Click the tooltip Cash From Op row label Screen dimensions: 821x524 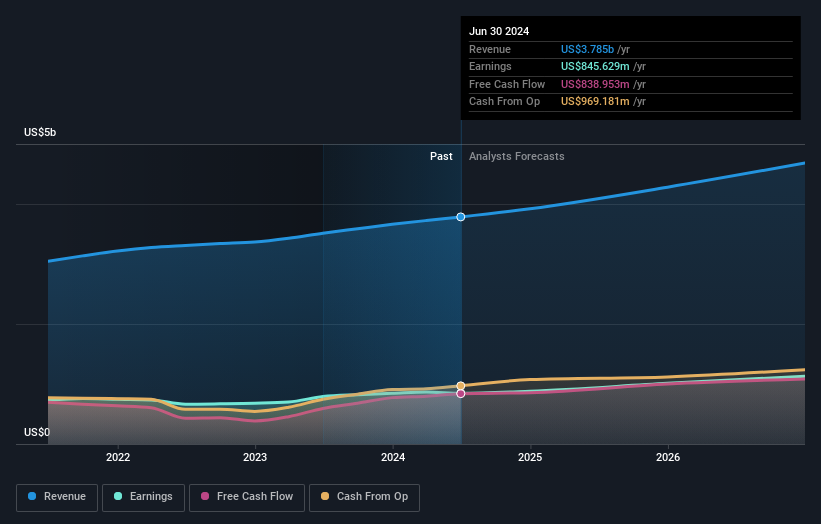[x=504, y=102]
